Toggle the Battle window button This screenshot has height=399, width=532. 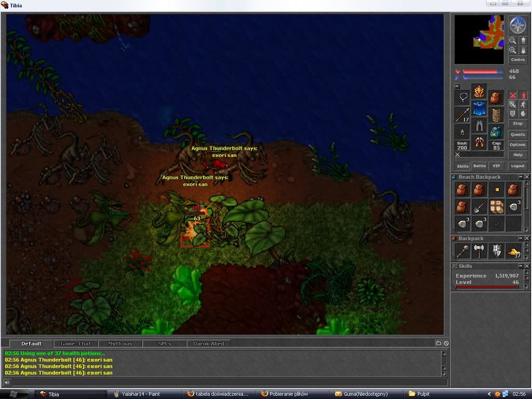point(480,166)
